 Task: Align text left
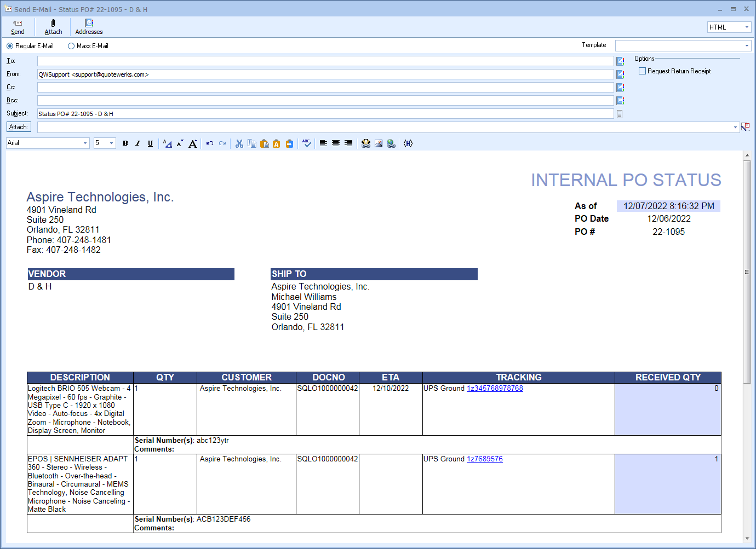(324, 143)
